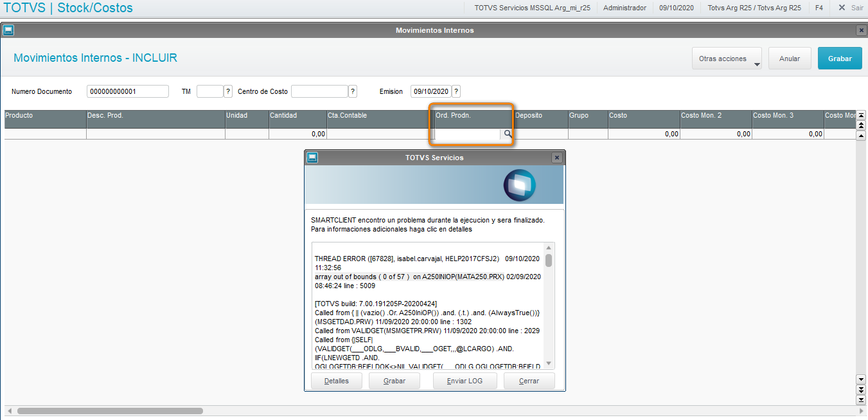Open the Emision date lookup question-mark button
The image size is (868, 420).
pyautogui.click(x=456, y=91)
